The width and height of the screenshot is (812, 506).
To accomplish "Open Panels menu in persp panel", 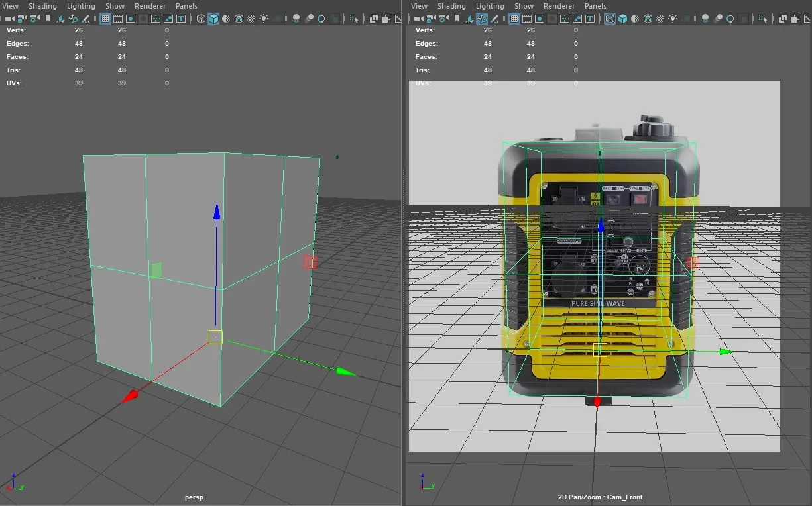I will click(x=186, y=6).
